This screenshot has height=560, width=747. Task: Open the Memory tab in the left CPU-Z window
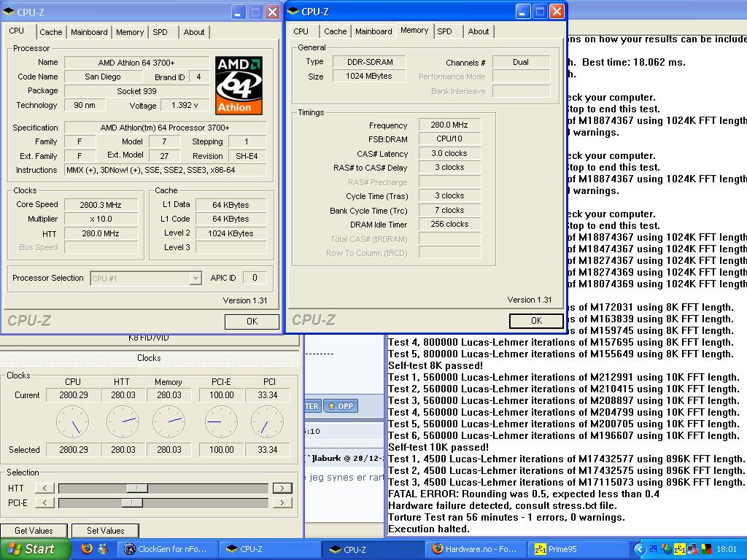tap(130, 32)
